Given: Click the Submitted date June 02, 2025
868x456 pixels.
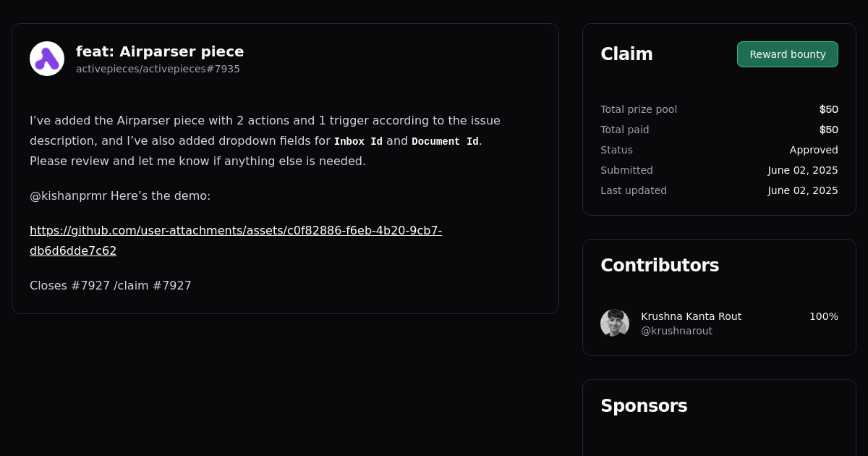Looking at the screenshot, I should click(803, 170).
